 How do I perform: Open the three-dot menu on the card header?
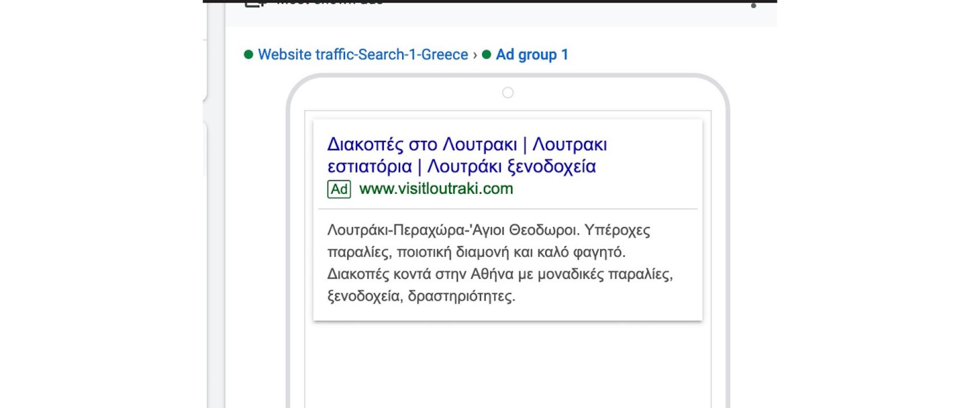point(753,5)
